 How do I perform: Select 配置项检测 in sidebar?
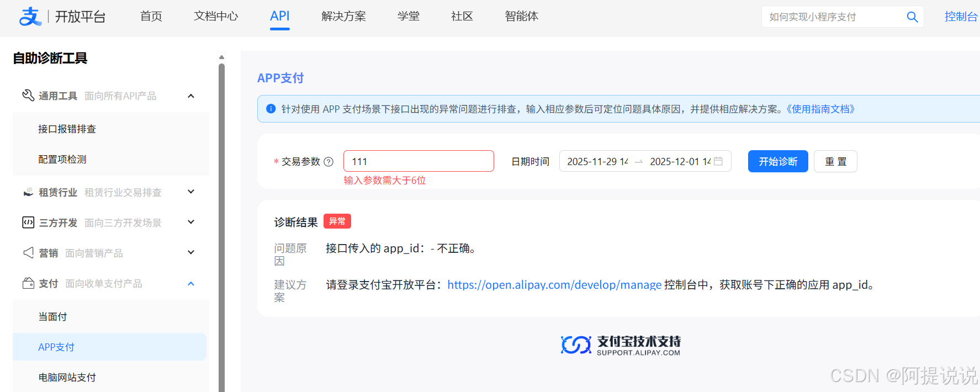click(x=62, y=159)
